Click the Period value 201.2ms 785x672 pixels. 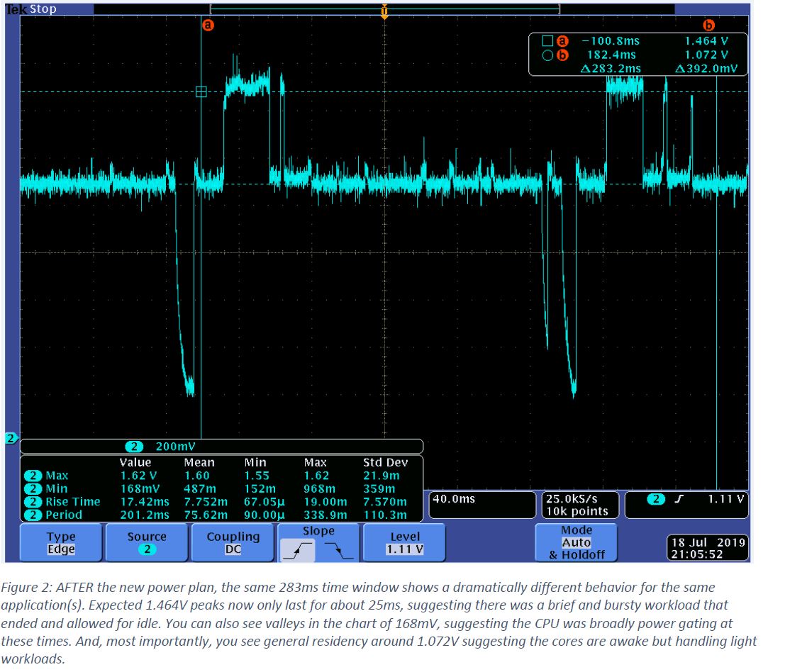point(145,515)
